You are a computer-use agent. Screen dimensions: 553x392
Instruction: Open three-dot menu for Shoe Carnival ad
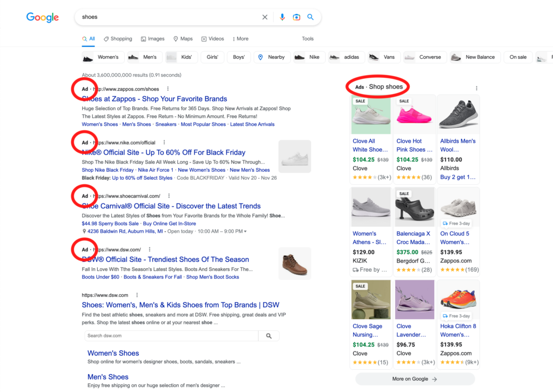point(169,195)
